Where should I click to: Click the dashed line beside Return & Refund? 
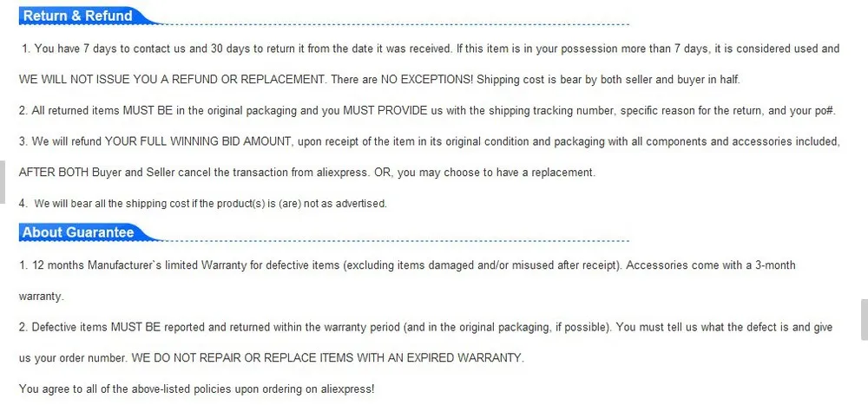click(x=395, y=24)
